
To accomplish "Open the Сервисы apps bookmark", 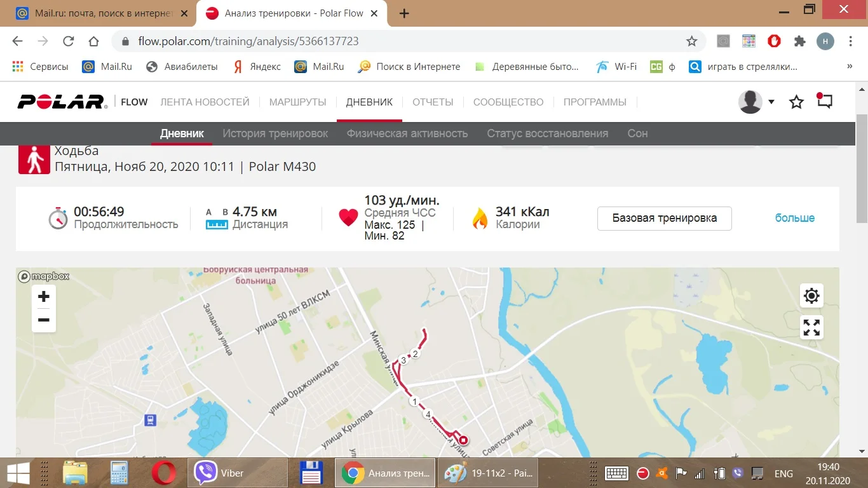I will click(40, 66).
